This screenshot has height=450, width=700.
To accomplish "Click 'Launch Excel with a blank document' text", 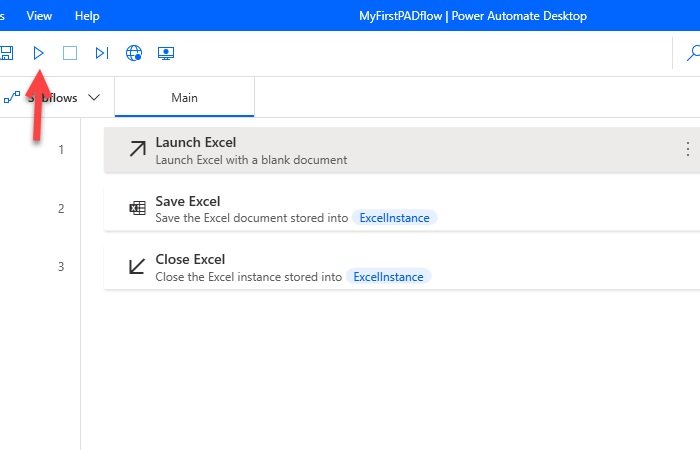I will tap(251, 160).
